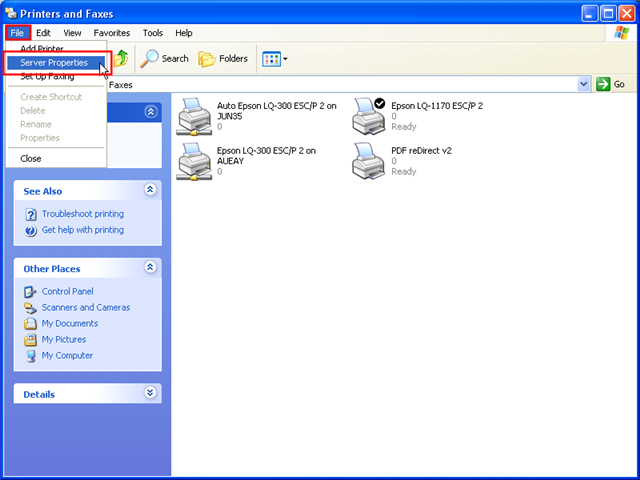Collapse the Other Places panel
This screenshot has height=480, width=640.
coord(150,268)
